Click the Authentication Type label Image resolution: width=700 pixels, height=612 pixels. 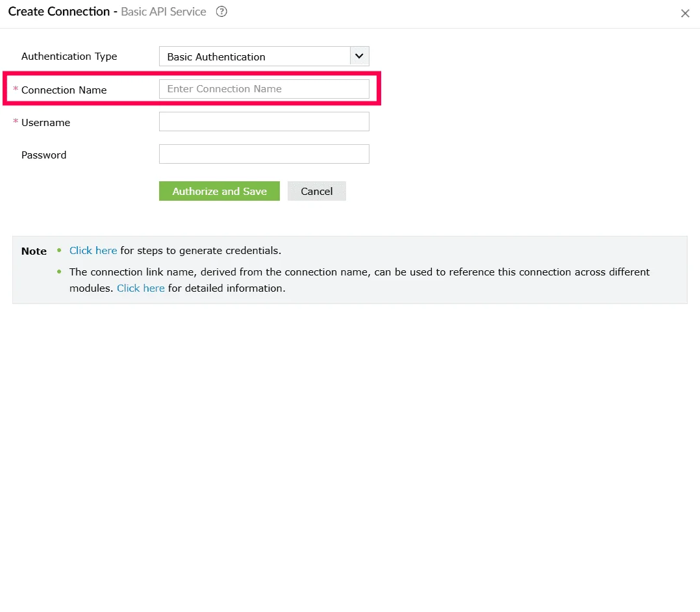(69, 57)
